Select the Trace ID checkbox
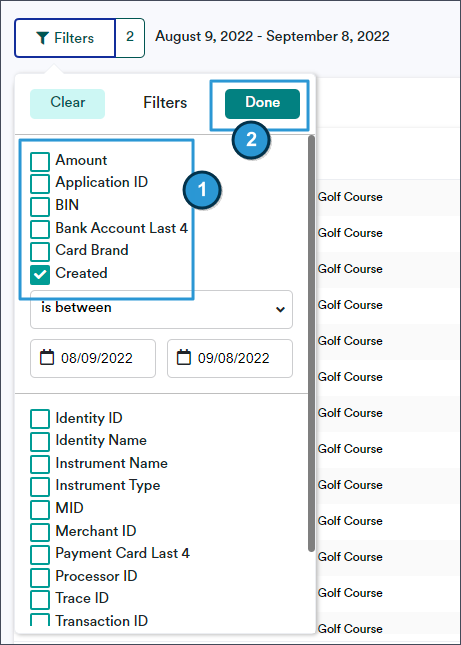Viewport: 461px width, 645px height. tap(40, 600)
